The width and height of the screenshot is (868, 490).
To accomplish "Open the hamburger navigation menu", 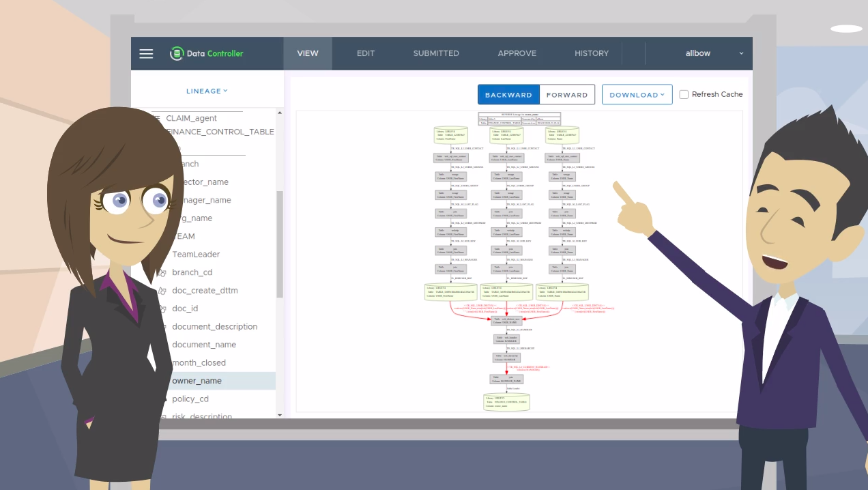I will [146, 54].
